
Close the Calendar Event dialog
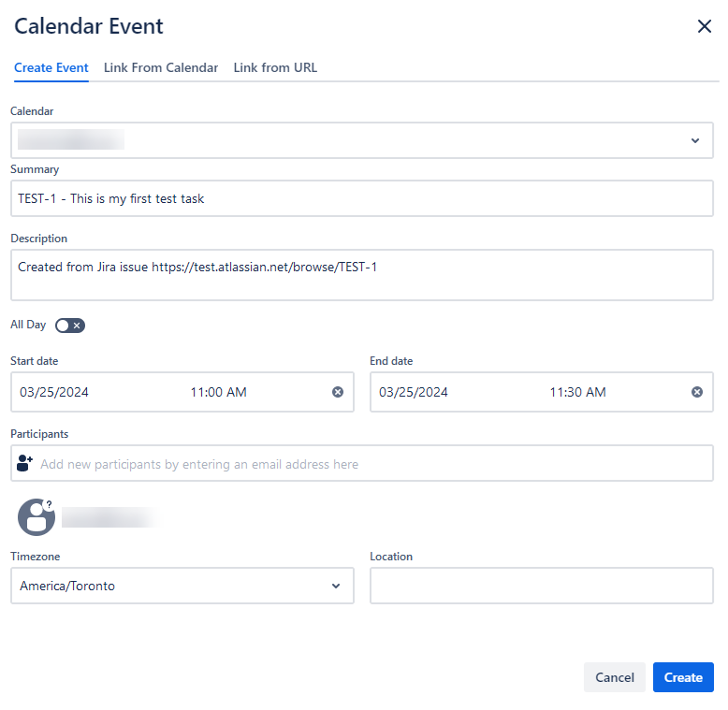coord(705,26)
